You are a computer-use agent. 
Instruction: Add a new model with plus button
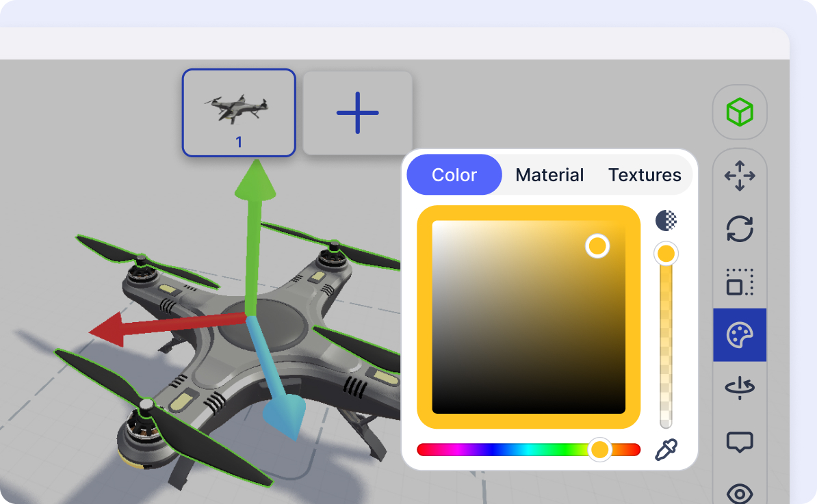click(x=357, y=113)
